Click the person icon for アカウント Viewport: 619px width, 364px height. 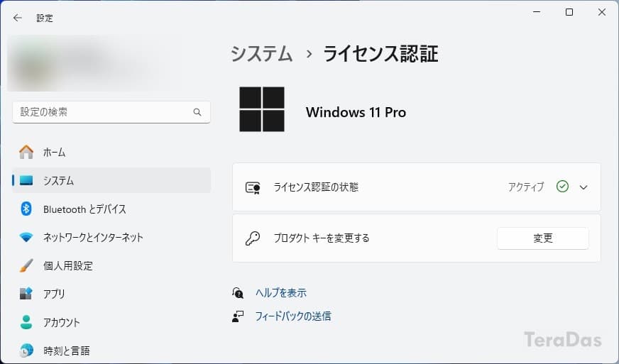tap(26, 322)
